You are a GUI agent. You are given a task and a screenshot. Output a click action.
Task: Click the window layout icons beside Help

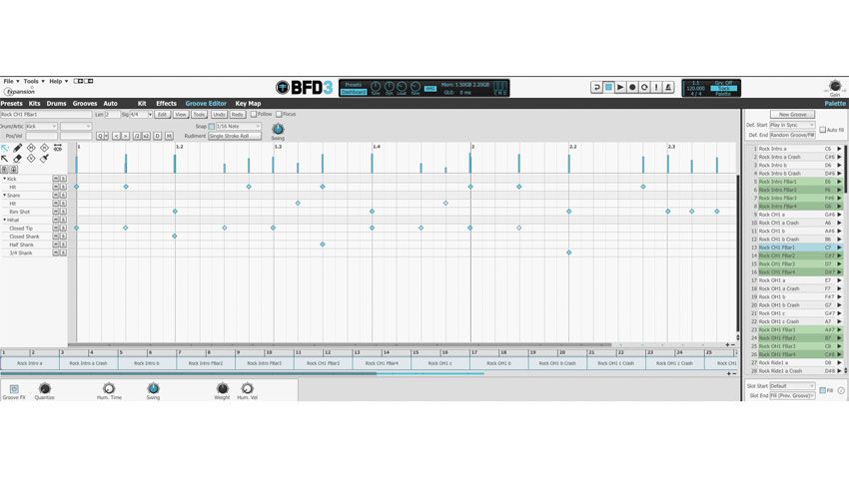83,81
